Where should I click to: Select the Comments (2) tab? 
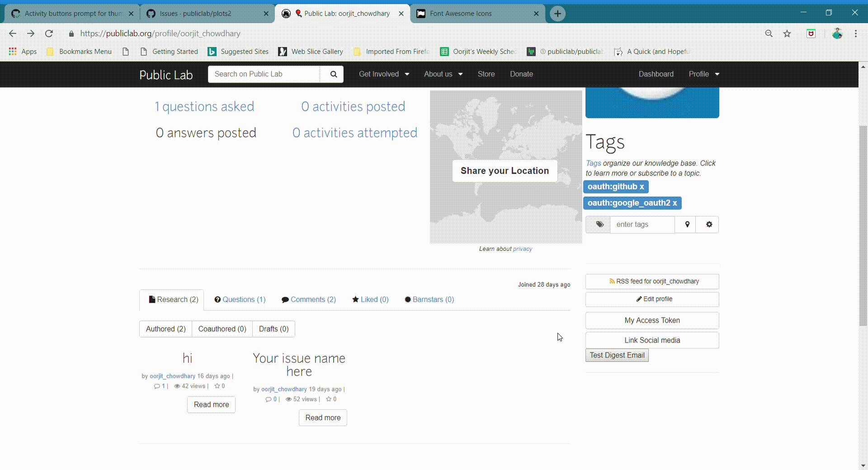tap(309, 300)
